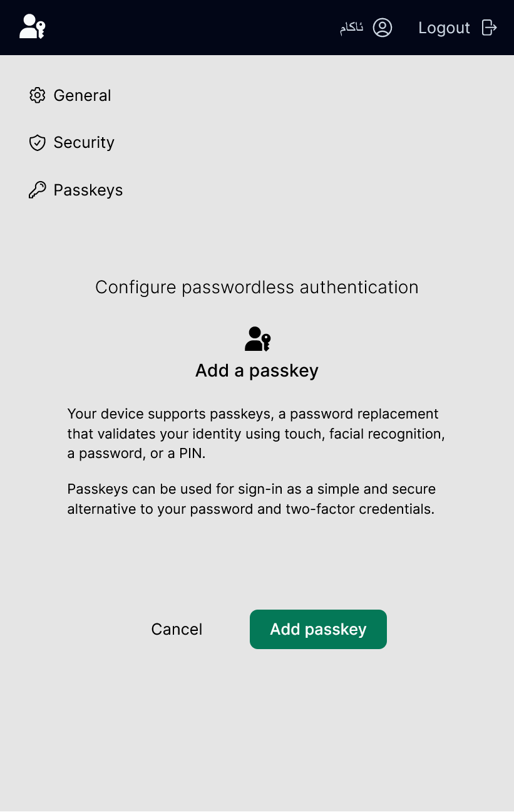Select the key icon beside Passkeys
The image size is (514, 812).
(x=38, y=189)
